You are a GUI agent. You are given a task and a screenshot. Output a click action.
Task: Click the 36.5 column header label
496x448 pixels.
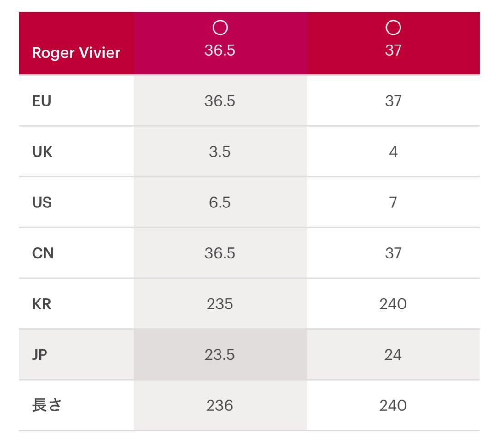click(220, 50)
